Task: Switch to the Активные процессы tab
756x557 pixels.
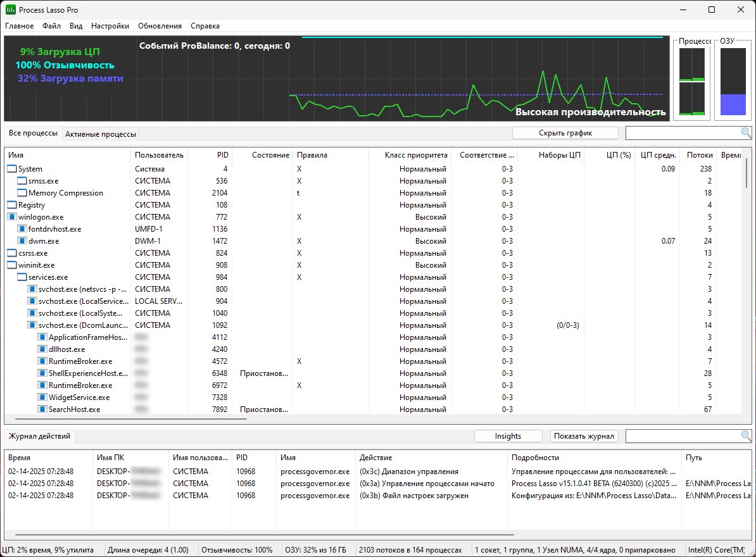Action: [100, 134]
